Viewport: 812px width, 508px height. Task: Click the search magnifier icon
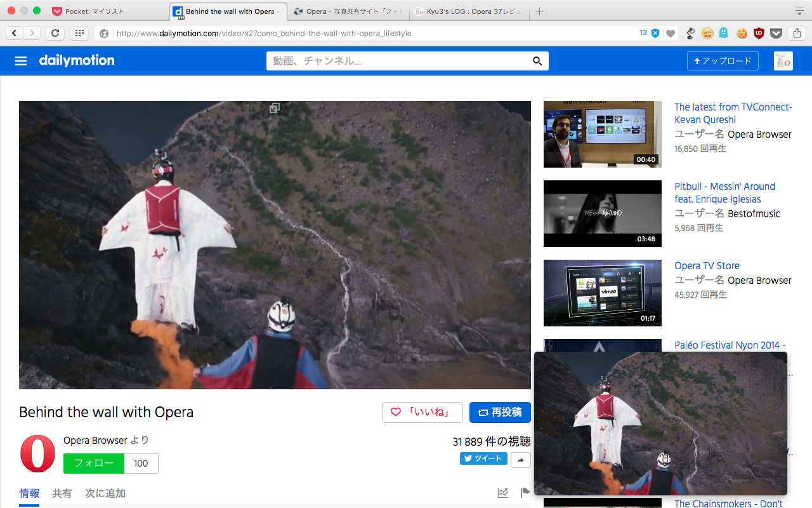click(x=537, y=61)
